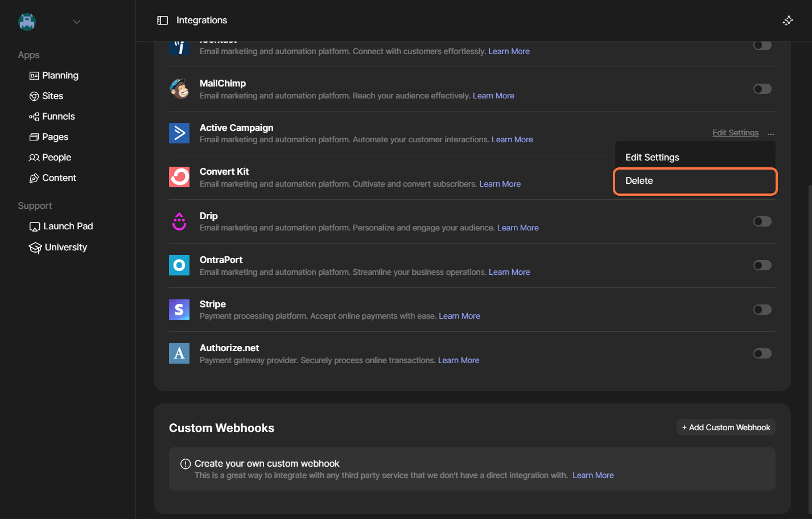The width and height of the screenshot is (812, 519).
Task: Open the Active Campaign three-dots menu
Action: point(771,134)
